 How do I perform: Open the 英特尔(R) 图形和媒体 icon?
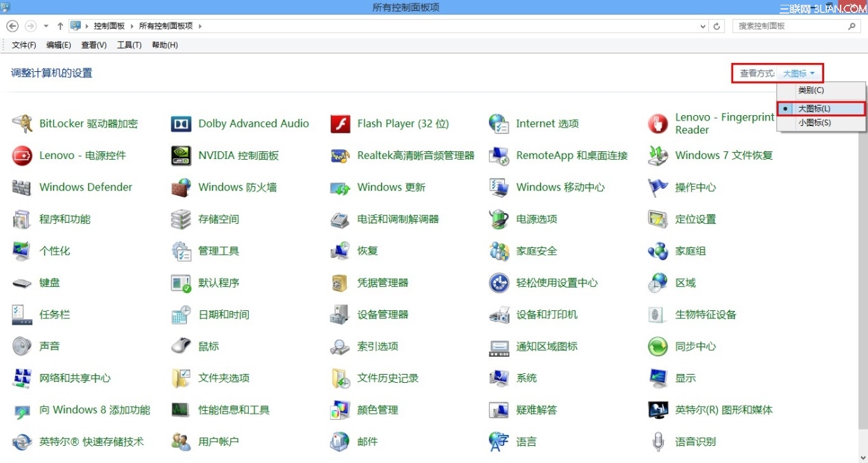tap(658, 410)
